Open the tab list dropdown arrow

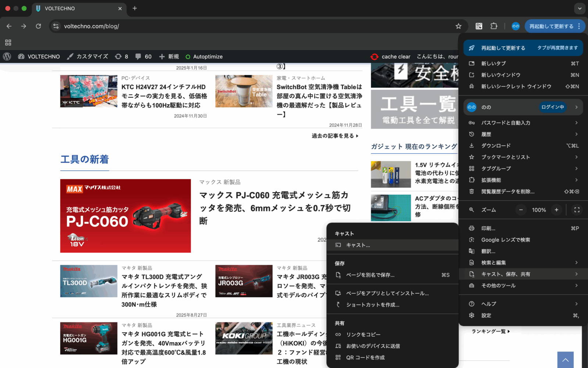[x=580, y=8]
